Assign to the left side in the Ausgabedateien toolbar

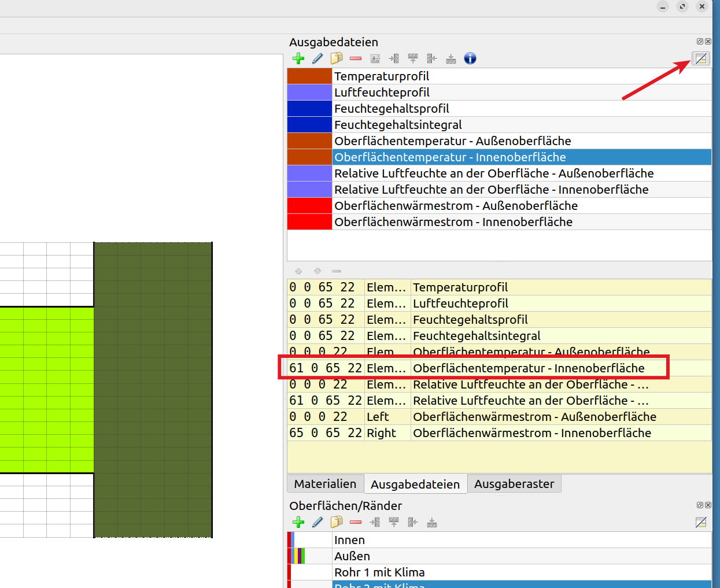[394, 58]
